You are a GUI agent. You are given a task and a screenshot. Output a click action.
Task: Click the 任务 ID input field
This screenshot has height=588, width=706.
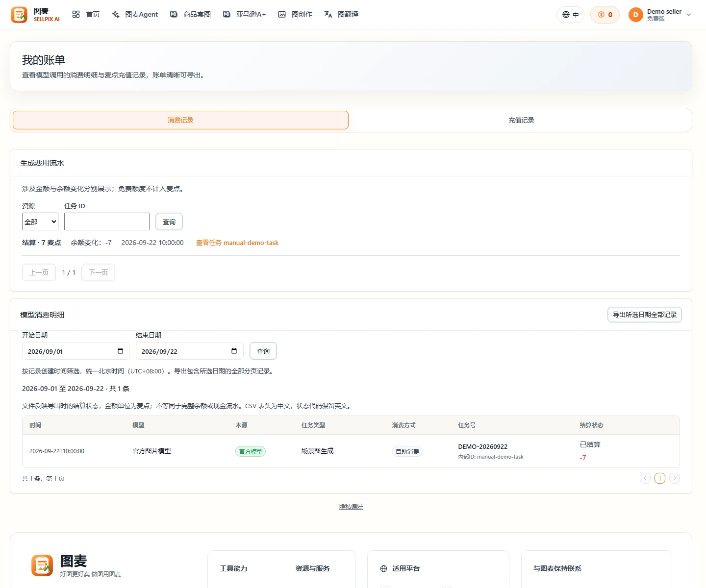(107, 221)
